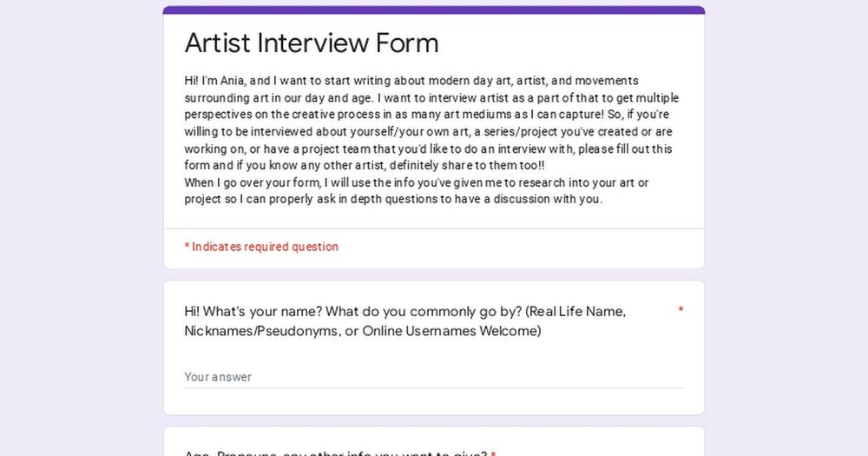Click the word "Interview" in the form title
Screen dimensions: 868x456
click(x=312, y=43)
